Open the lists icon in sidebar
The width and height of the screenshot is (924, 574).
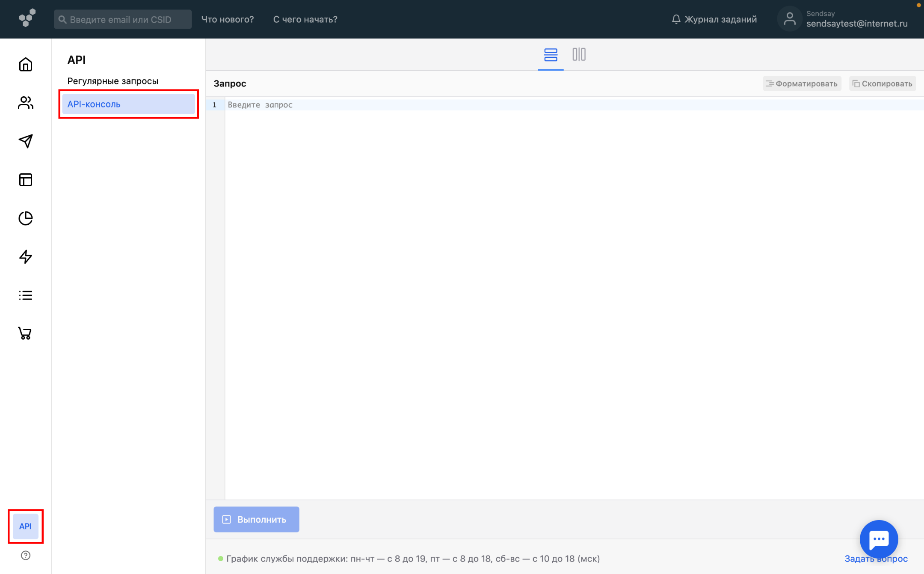point(26,295)
